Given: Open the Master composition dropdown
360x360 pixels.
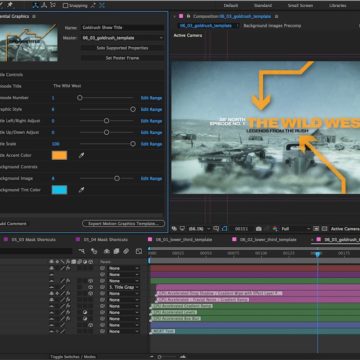Looking at the screenshot, I should pos(123,38).
